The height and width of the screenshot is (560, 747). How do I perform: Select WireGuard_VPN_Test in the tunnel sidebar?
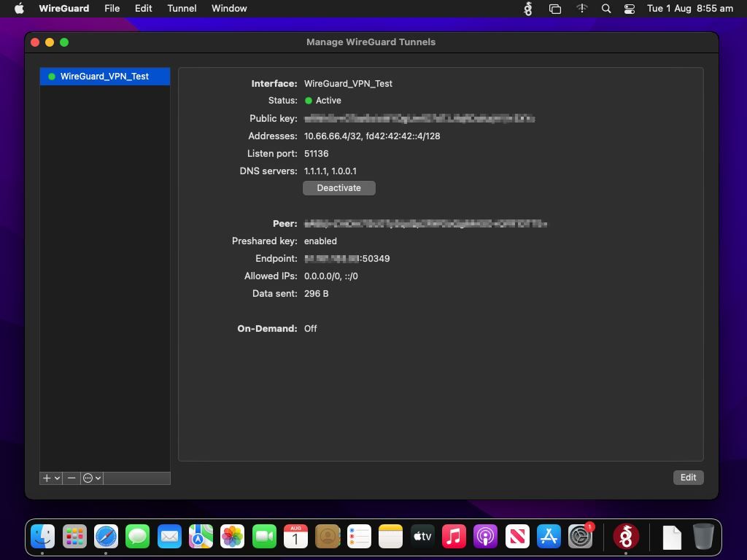click(x=104, y=76)
